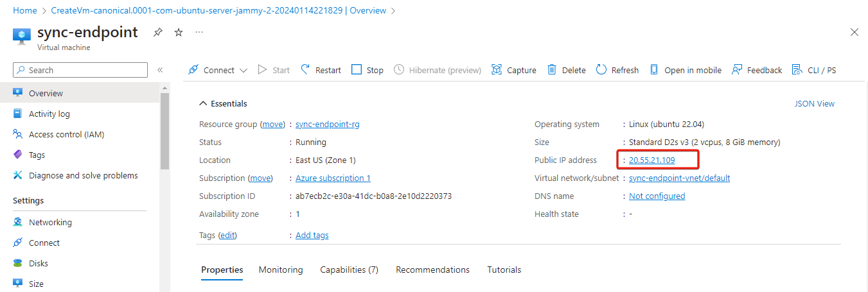Click Add tags link
Screen dimensions: 868x292
click(x=312, y=236)
